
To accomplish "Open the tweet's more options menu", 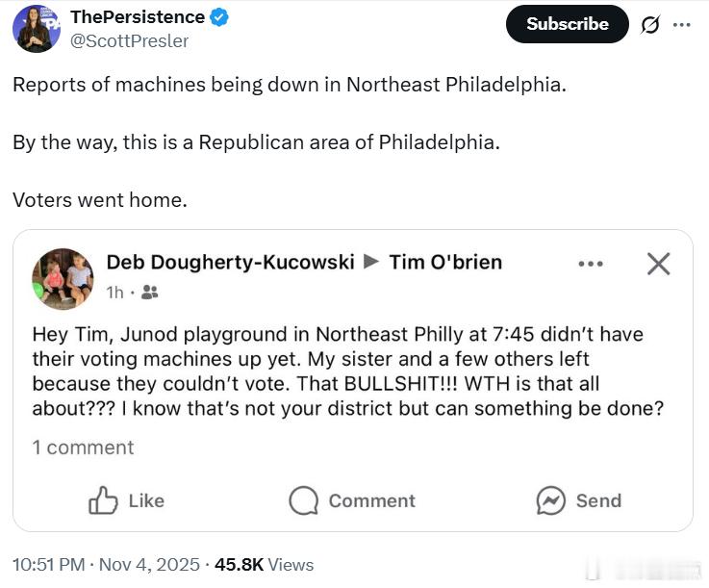I will pyautogui.click(x=682, y=24).
